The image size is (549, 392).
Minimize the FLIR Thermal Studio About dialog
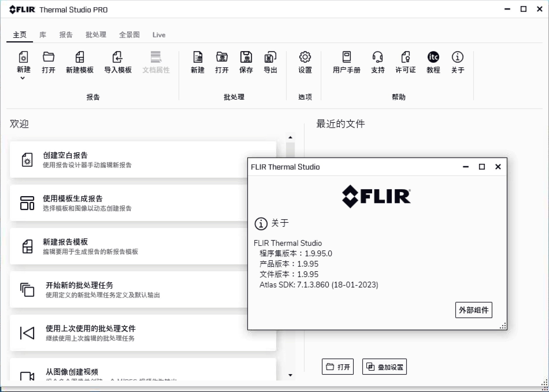click(x=466, y=167)
